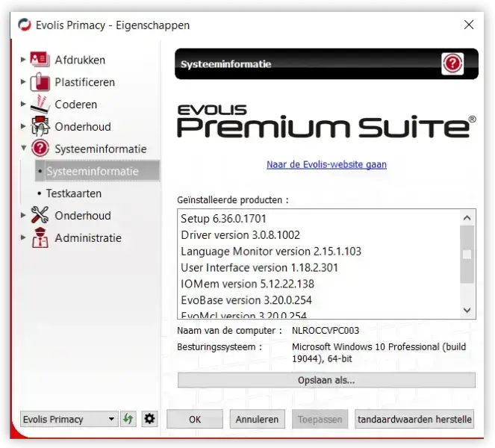Click the Coderen encoding icon
495x448 pixels.
(x=40, y=104)
